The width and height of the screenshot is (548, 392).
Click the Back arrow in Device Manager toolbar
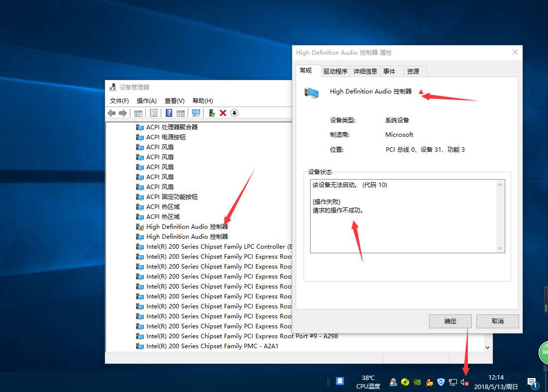pyautogui.click(x=112, y=113)
